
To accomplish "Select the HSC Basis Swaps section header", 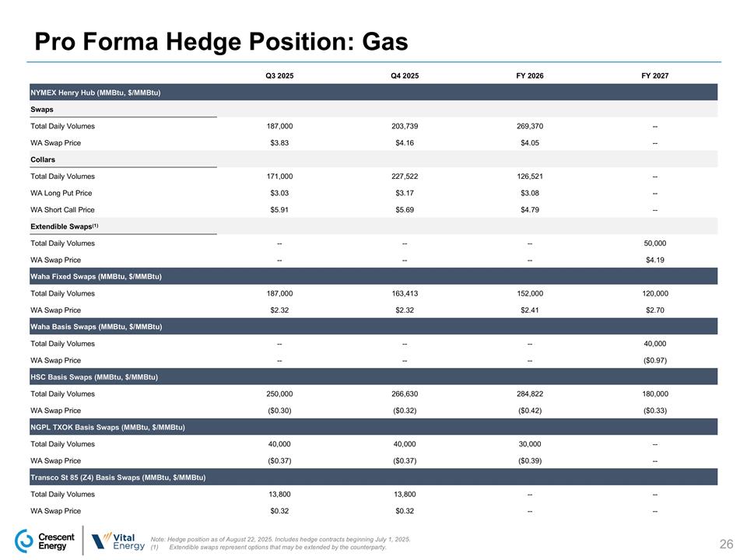I will [x=94, y=377].
